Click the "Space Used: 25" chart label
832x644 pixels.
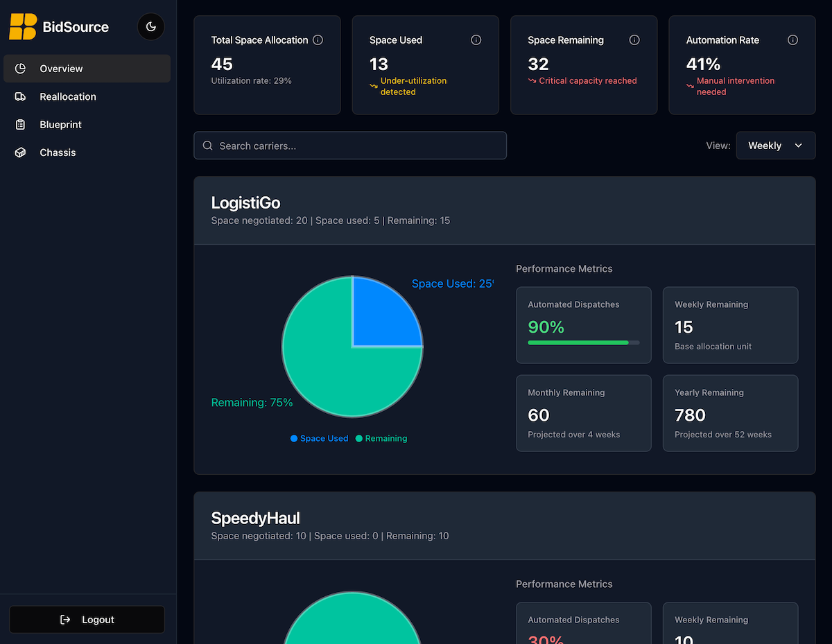point(453,284)
